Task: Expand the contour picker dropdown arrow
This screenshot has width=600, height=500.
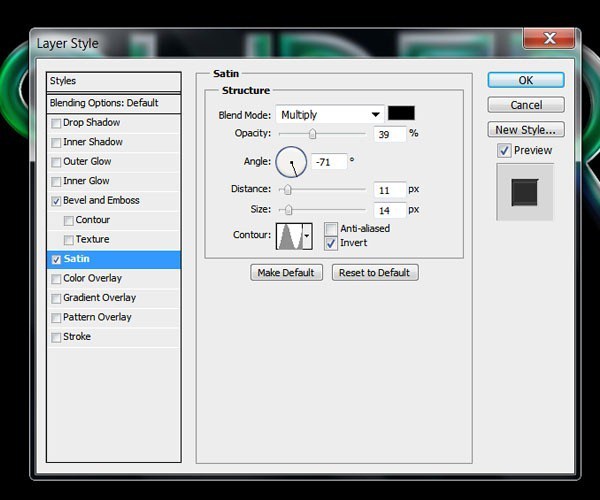Action: [307, 236]
